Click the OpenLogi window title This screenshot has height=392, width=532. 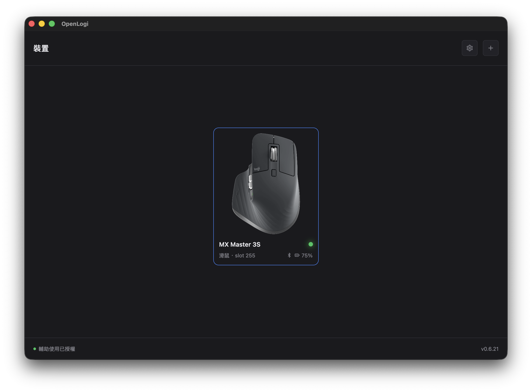pyautogui.click(x=75, y=24)
